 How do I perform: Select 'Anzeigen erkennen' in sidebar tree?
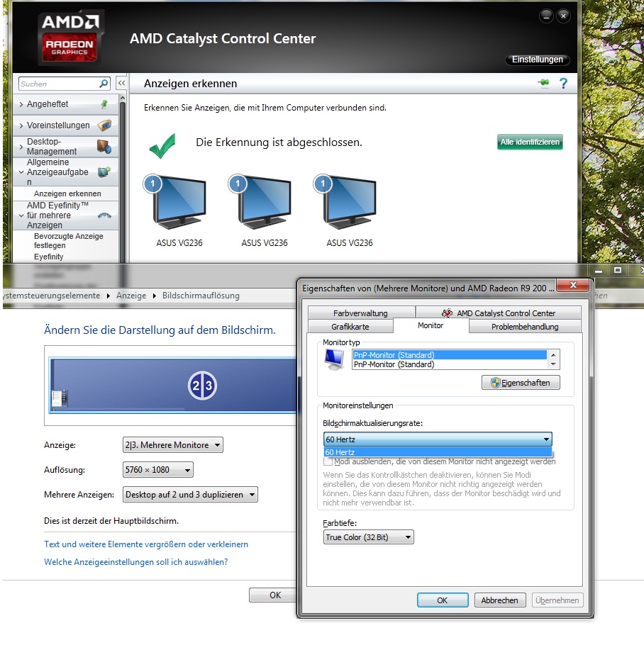[67, 193]
